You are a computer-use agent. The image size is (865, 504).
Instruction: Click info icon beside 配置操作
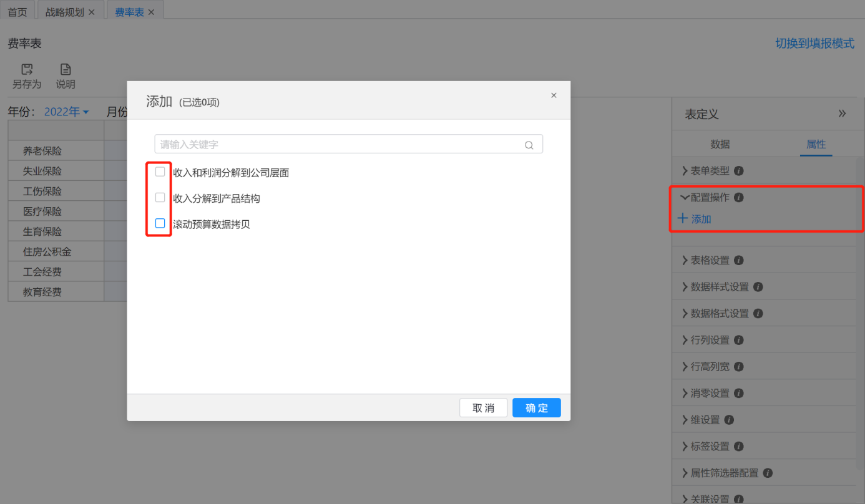(738, 198)
